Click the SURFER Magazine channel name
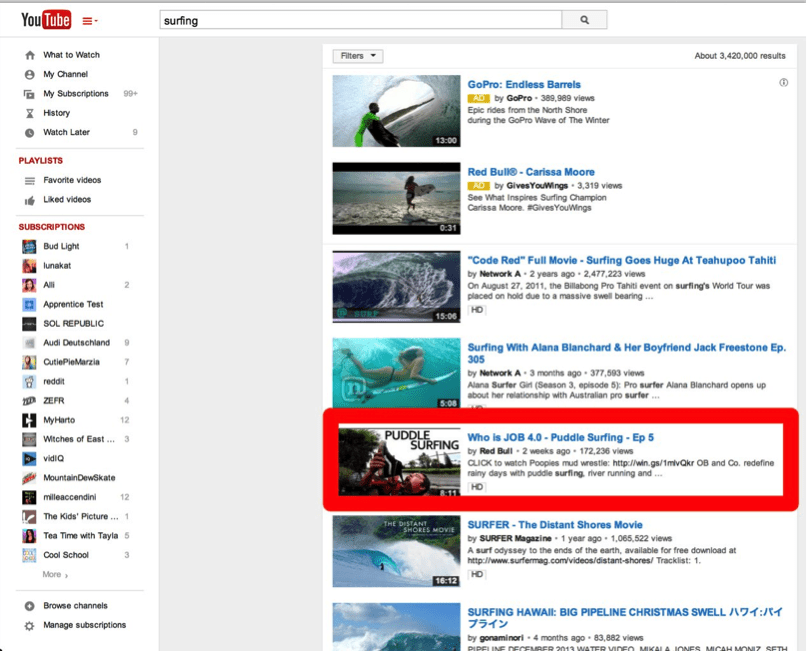Screen dimensions: 807x652 coord(515,538)
